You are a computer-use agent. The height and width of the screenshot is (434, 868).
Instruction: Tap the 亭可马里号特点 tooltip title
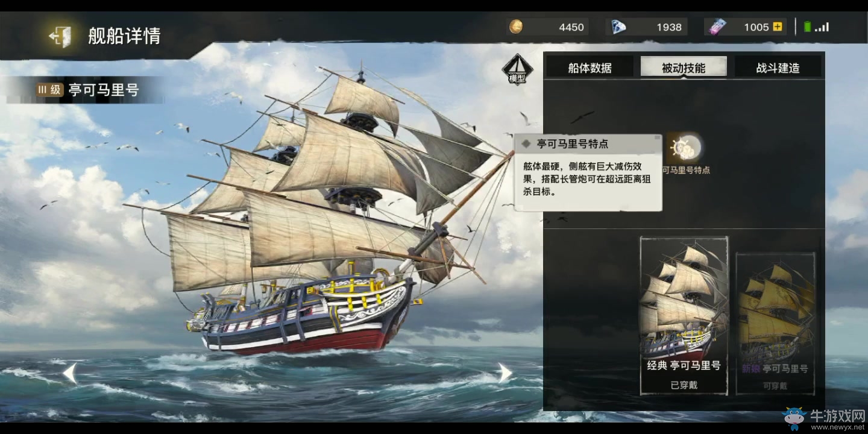(x=573, y=144)
